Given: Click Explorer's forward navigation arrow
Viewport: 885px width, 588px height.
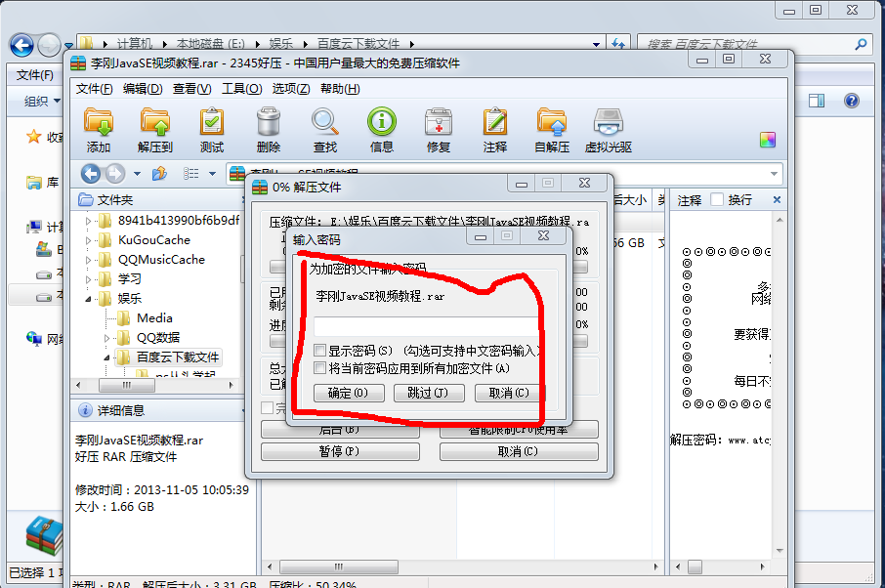Looking at the screenshot, I should [x=49, y=45].
